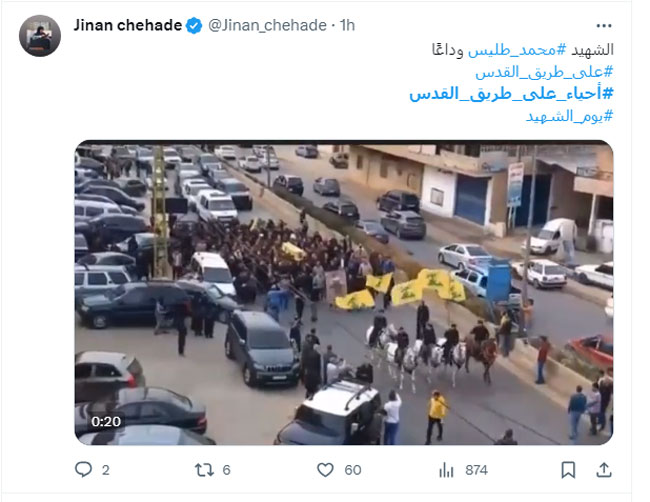Click the Jinan chehade display name
This screenshot has width=650, height=502.
point(128,25)
